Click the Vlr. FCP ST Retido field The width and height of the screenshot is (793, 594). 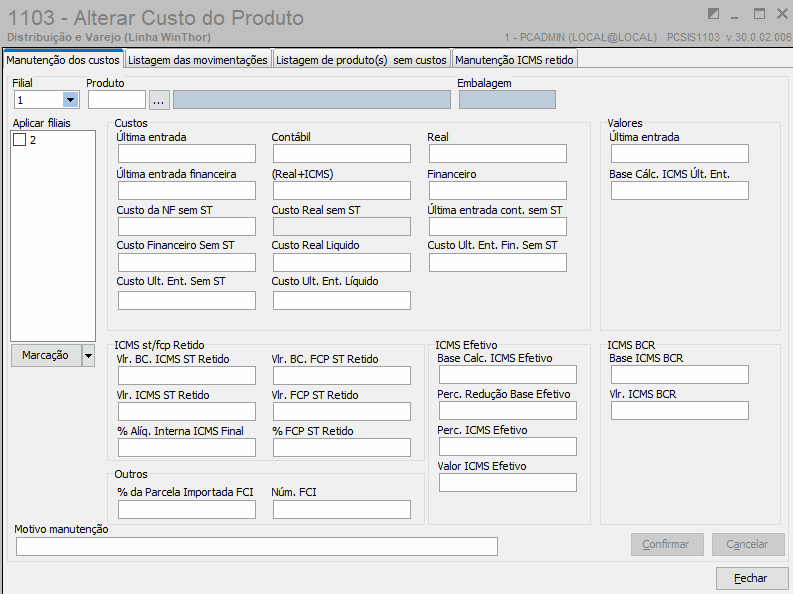click(342, 412)
